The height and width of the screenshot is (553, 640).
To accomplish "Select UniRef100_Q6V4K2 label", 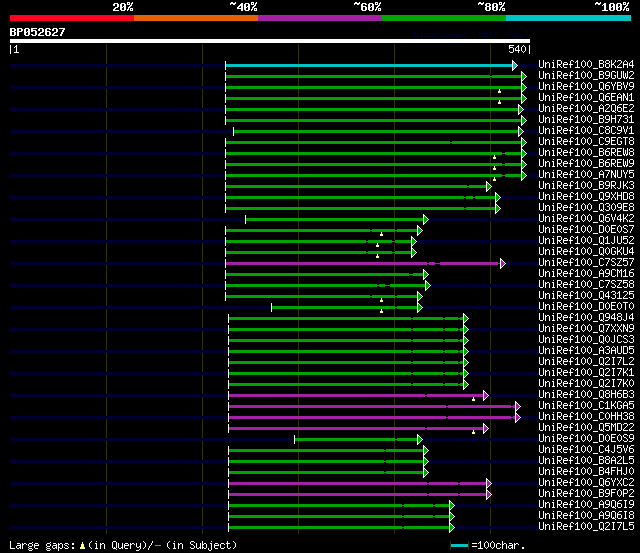I will [x=586, y=218].
